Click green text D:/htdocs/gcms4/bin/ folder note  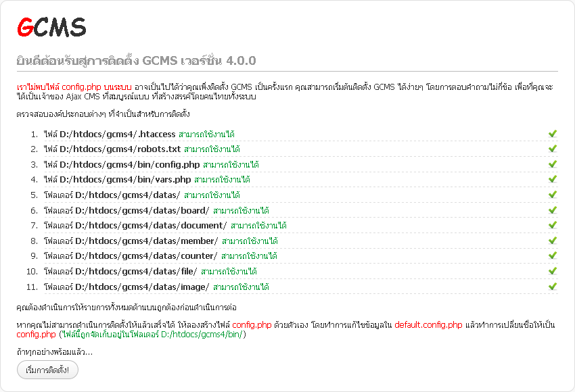153,334
